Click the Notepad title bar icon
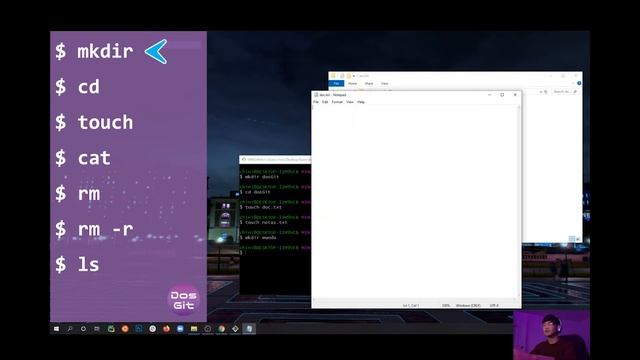This screenshot has width=640, height=360. click(316, 95)
